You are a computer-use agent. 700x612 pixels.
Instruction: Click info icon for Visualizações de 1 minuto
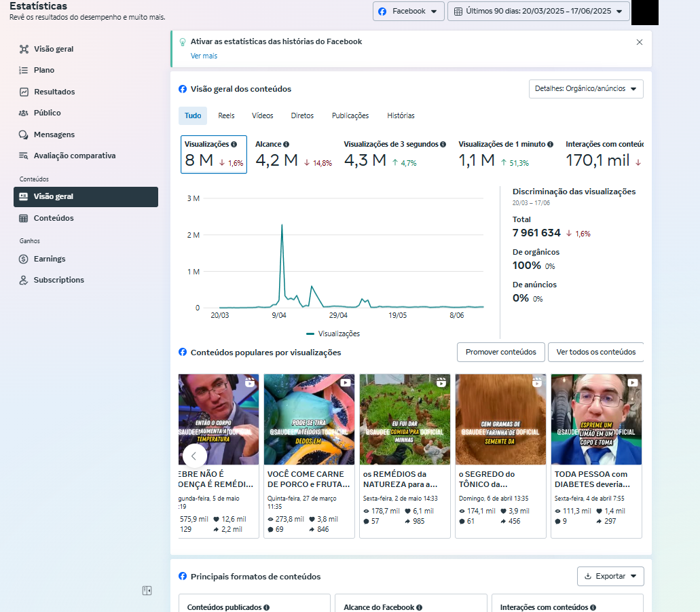tap(550, 144)
